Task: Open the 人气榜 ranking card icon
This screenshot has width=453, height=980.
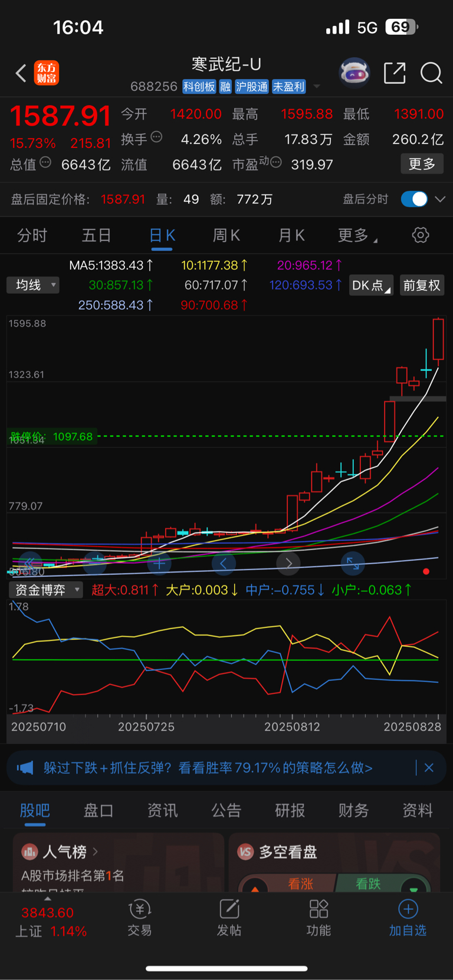Action: pyautogui.click(x=29, y=851)
